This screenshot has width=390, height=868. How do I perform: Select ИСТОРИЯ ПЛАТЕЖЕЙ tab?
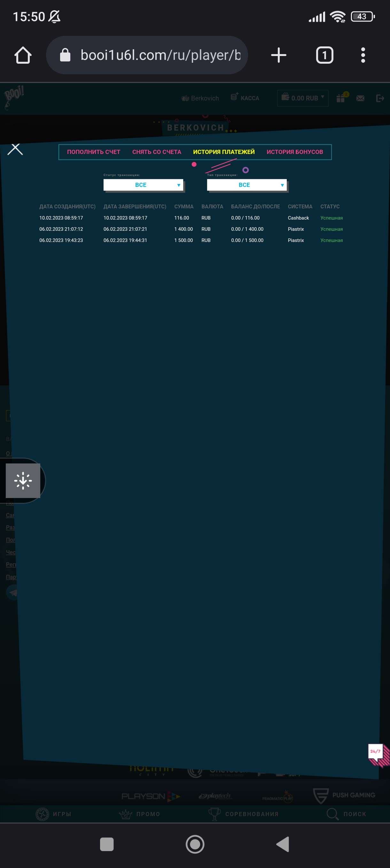[x=224, y=152]
